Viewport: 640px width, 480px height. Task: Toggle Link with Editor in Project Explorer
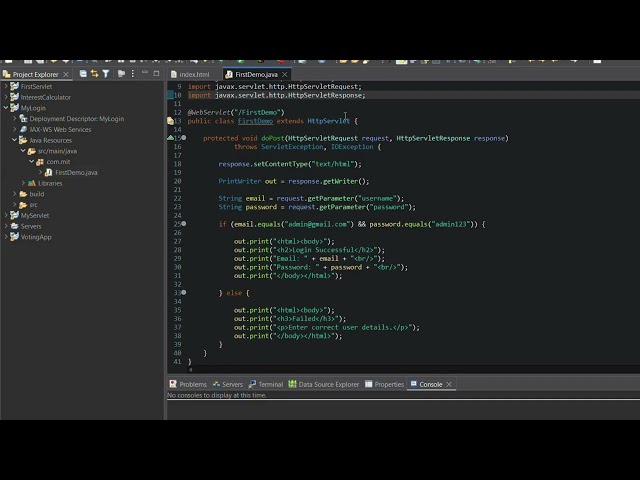(x=95, y=73)
